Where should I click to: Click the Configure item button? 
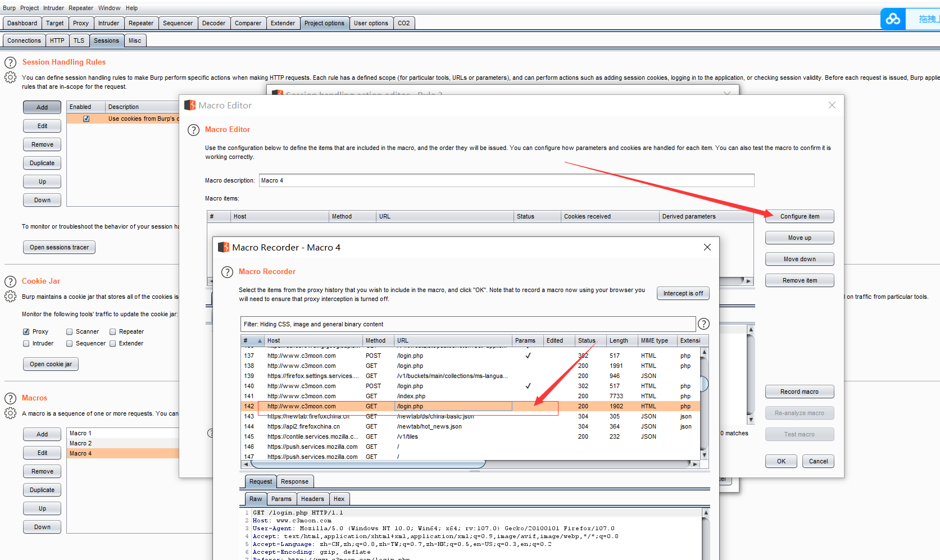click(x=800, y=216)
